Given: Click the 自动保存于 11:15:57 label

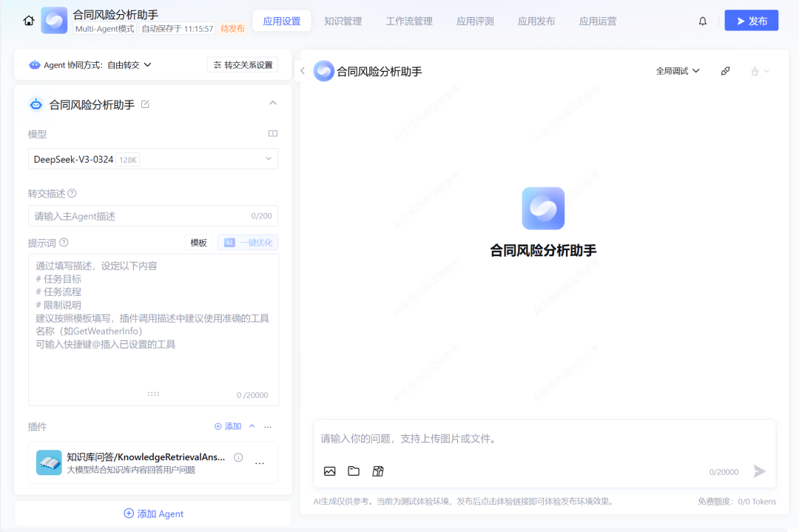Looking at the screenshot, I should 178,29.
